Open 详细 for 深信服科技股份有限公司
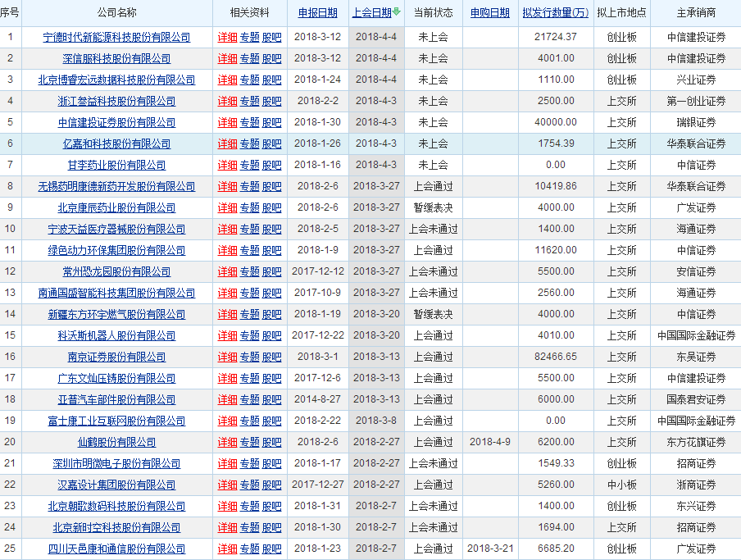 (x=227, y=58)
